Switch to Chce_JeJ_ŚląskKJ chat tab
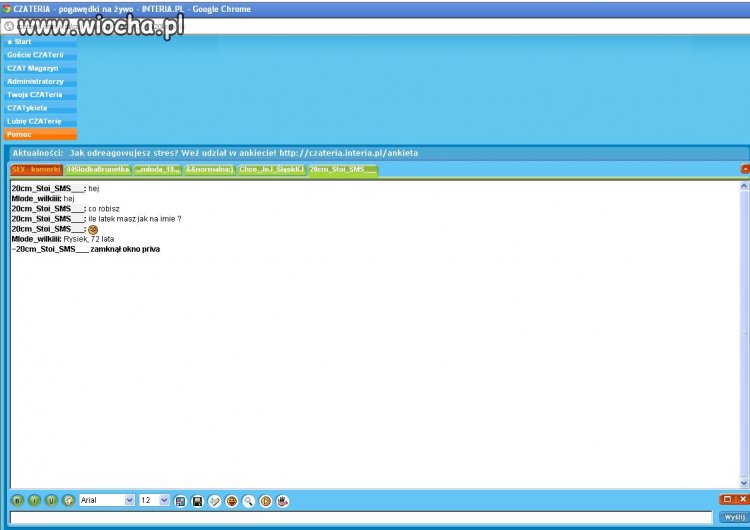 271,169
